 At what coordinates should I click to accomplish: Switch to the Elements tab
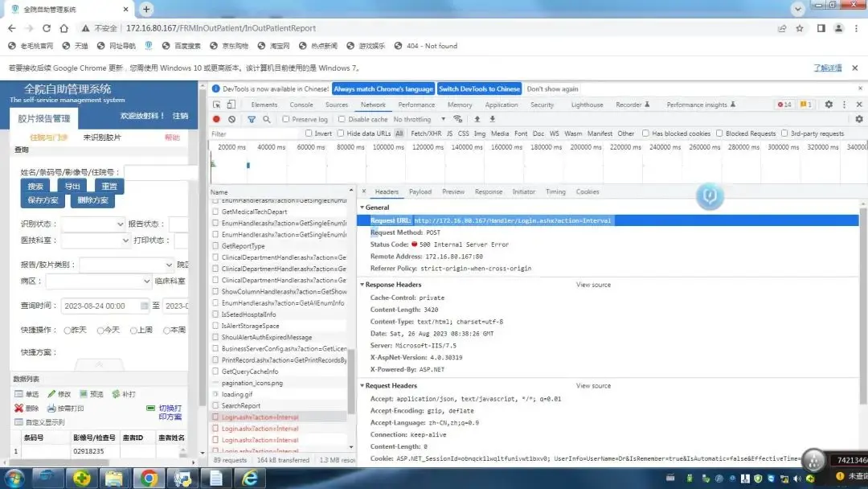(264, 105)
